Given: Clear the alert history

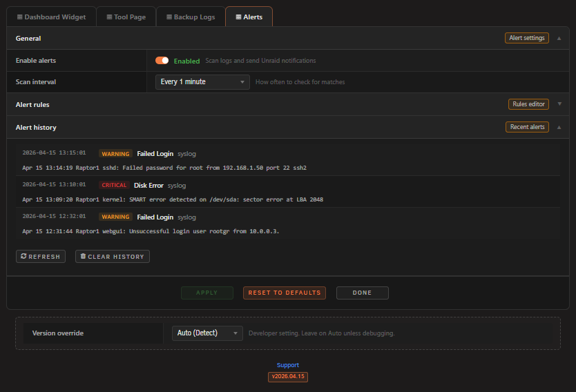Looking at the screenshot, I should click(x=113, y=257).
